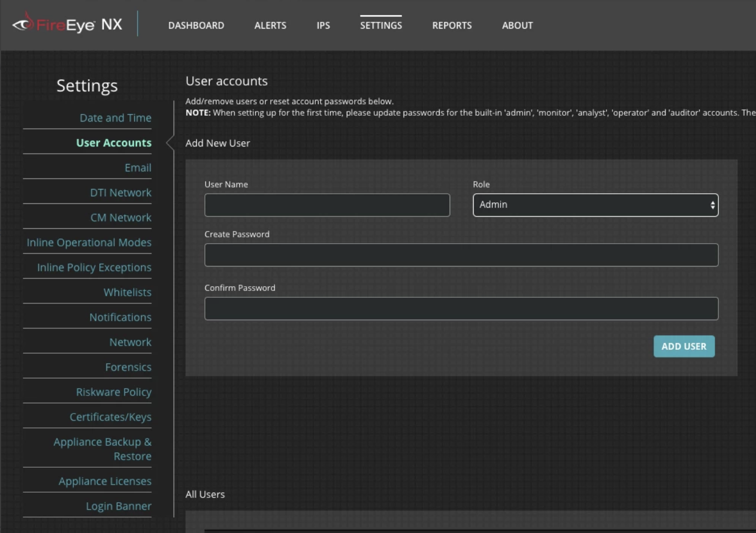Open DTI Network configuration

point(121,192)
